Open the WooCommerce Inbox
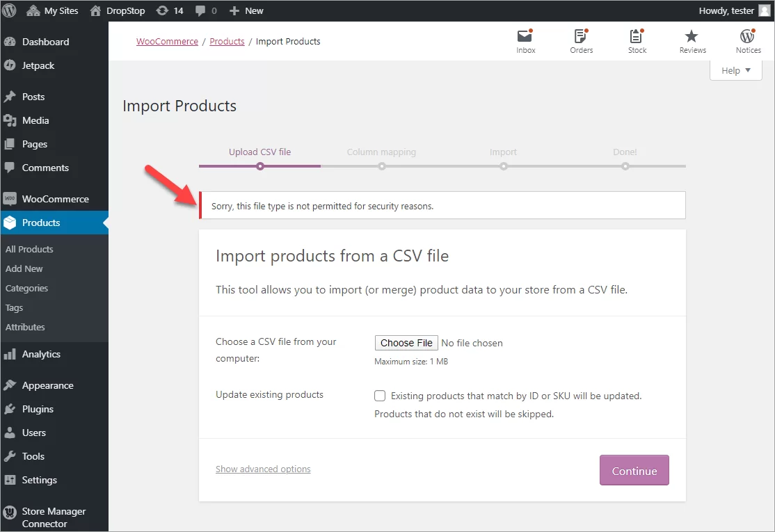The height and width of the screenshot is (532, 775). tap(525, 40)
